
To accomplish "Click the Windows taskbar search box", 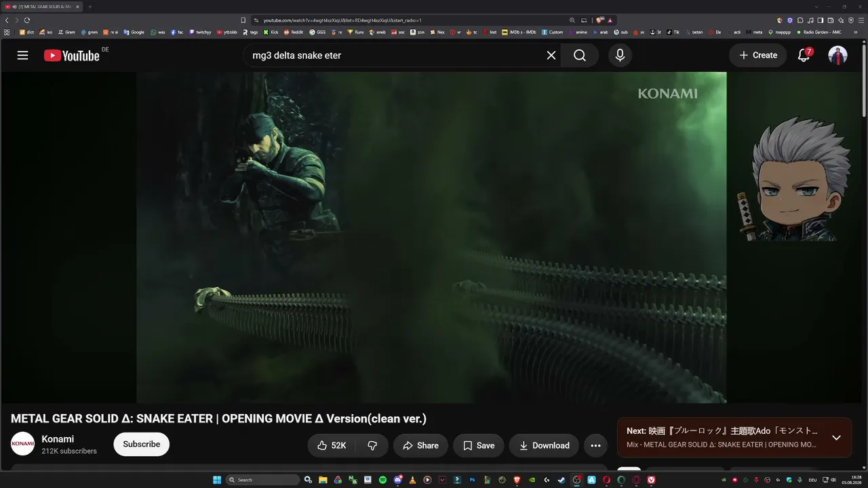I will click(x=262, y=480).
